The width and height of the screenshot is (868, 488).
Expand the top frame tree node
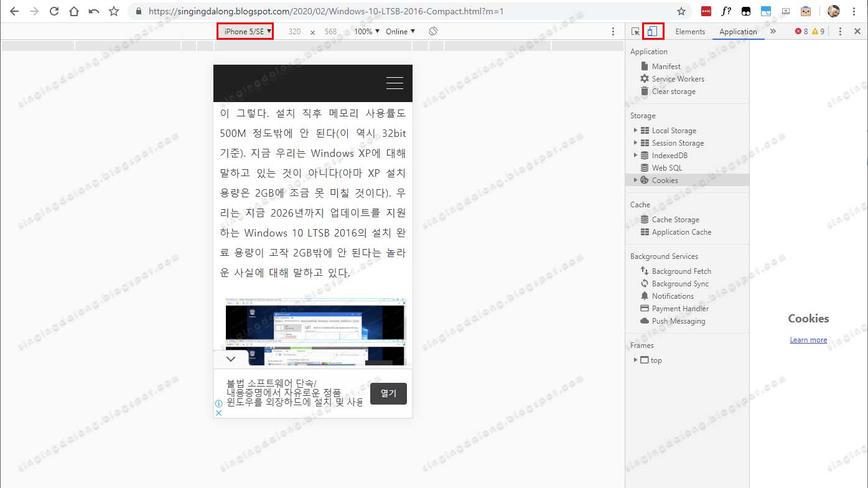tap(635, 360)
